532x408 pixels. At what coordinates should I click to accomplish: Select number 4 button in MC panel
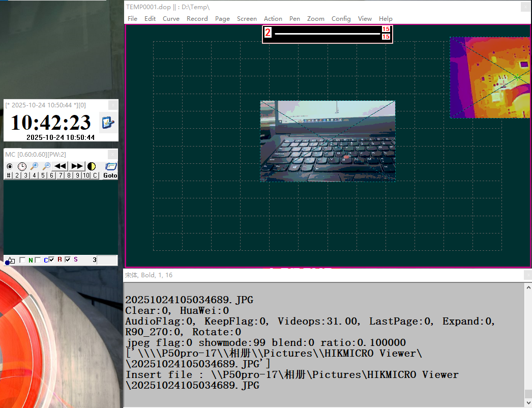34,176
